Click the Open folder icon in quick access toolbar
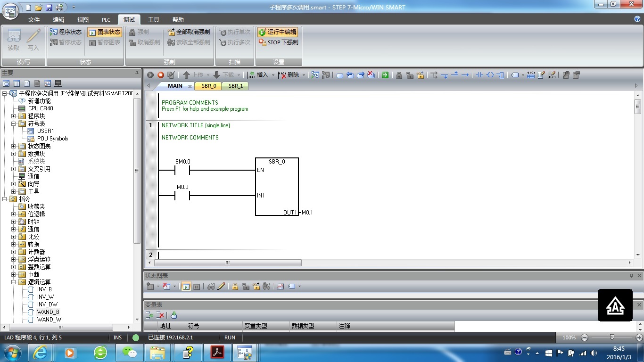This screenshot has width=644, height=362. coord(39,7)
